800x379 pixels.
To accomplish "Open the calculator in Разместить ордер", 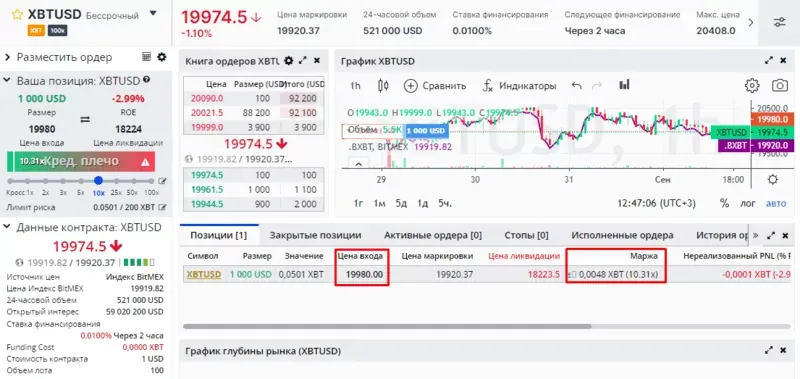I will click(146, 57).
